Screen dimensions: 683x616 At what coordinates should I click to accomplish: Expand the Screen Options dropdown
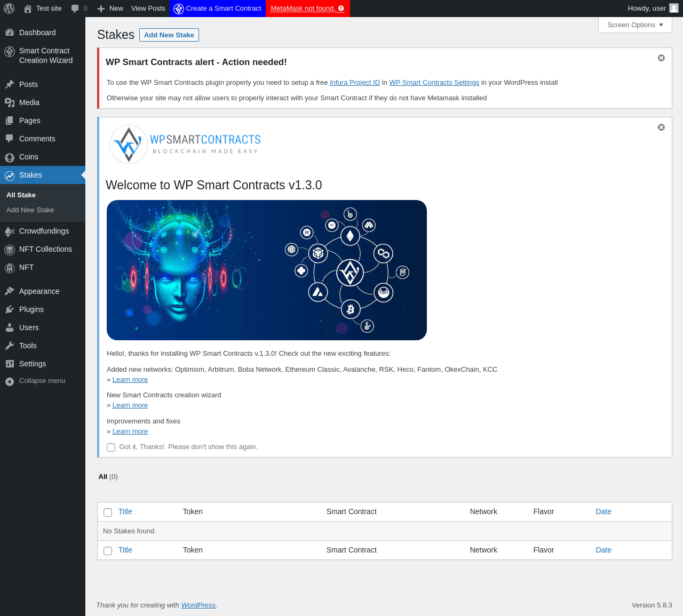pyautogui.click(x=635, y=25)
